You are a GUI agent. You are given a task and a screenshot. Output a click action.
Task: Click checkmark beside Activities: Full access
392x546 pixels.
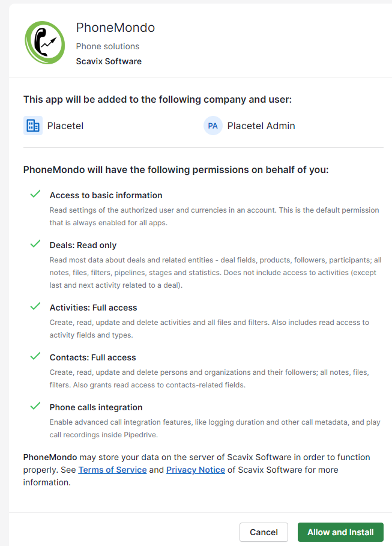tap(35, 306)
